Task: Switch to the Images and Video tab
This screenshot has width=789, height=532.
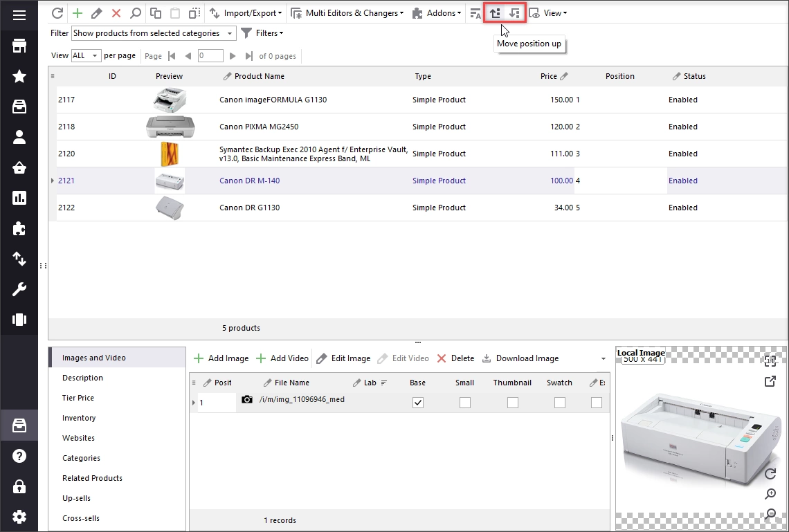Action: (117, 358)
